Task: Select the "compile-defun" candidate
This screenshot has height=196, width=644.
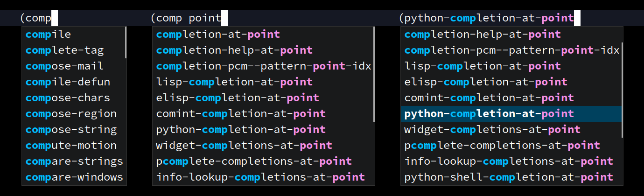Action: coord(74,82)
